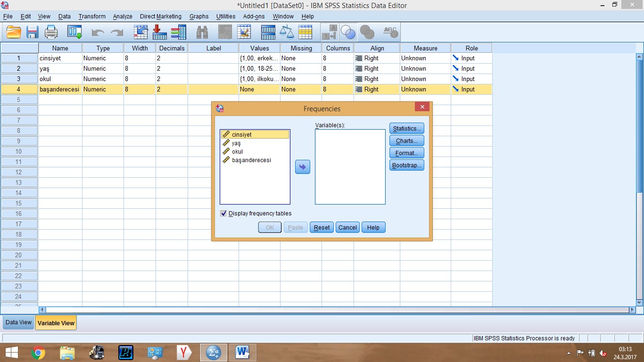Click the Align cell of başarıderecesi row
The width and height of the screenshot is (644, 362).
click(x=377, y=90)
